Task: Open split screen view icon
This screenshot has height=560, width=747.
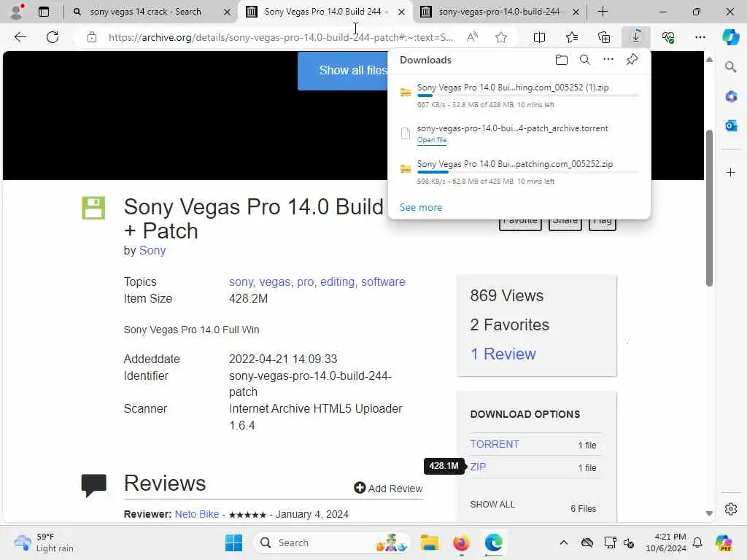Action: [x=539, y=37]
